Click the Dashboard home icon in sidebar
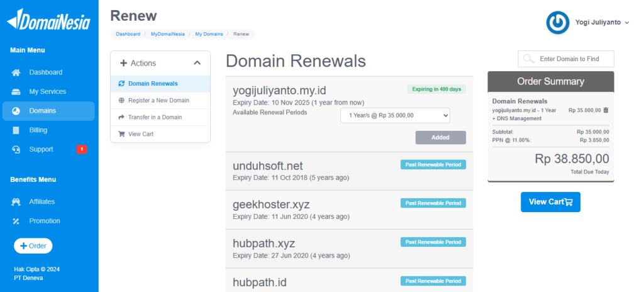644x292 pixels. (x=16, y=72)
